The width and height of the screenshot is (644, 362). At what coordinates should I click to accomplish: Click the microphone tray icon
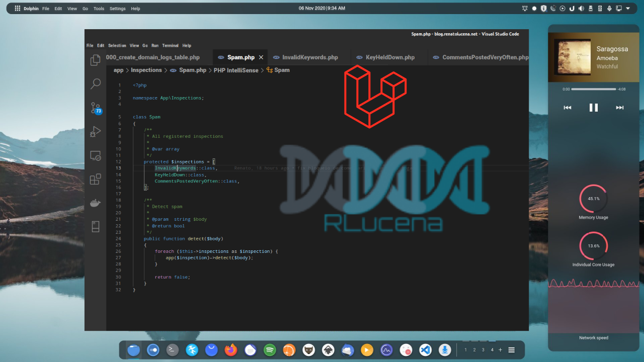(x=609, y=8)
